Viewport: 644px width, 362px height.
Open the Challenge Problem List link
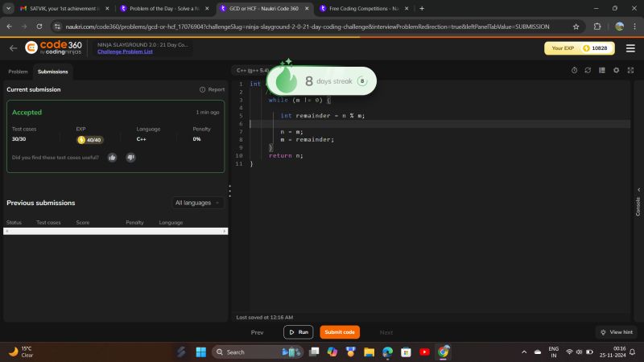(x=125, y=51)
